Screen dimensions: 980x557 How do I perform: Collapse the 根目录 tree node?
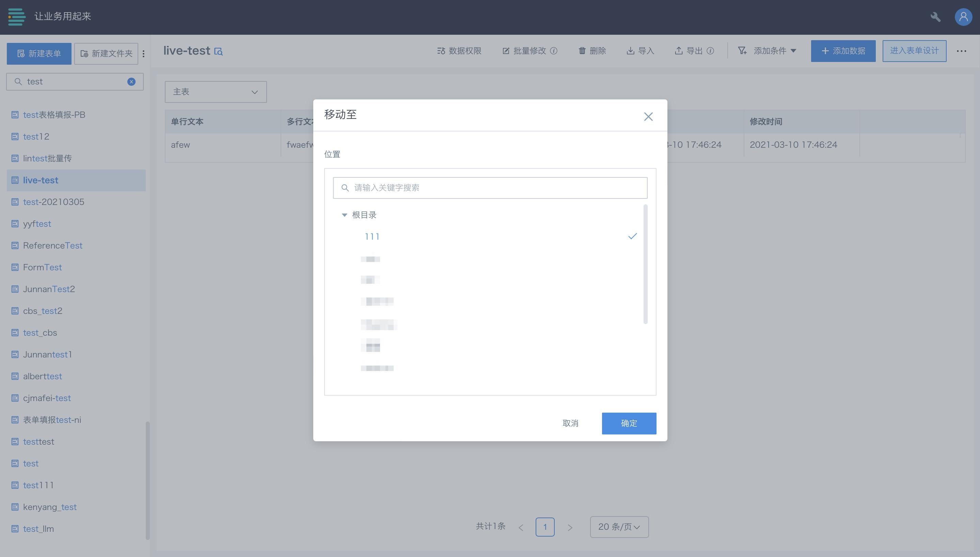click(x=344, y=215)
